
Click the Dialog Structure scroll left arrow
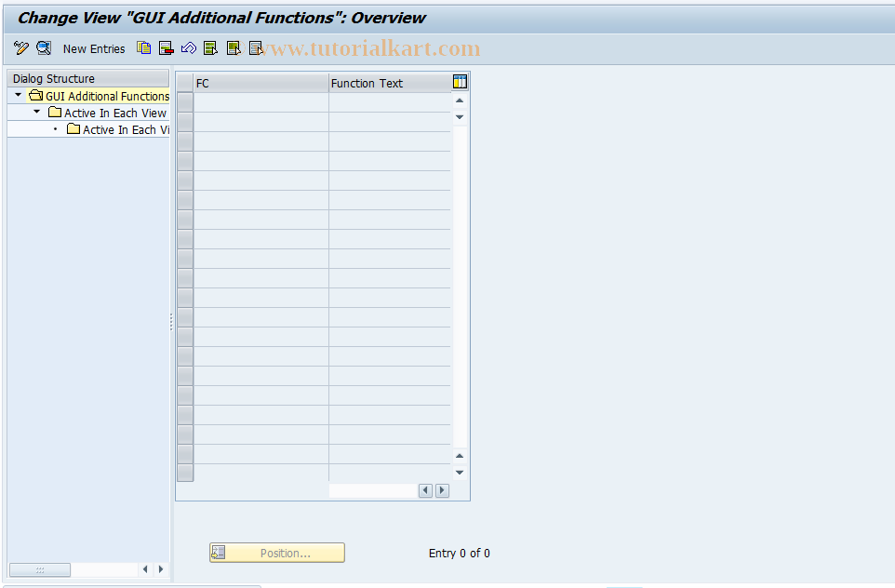145,569
